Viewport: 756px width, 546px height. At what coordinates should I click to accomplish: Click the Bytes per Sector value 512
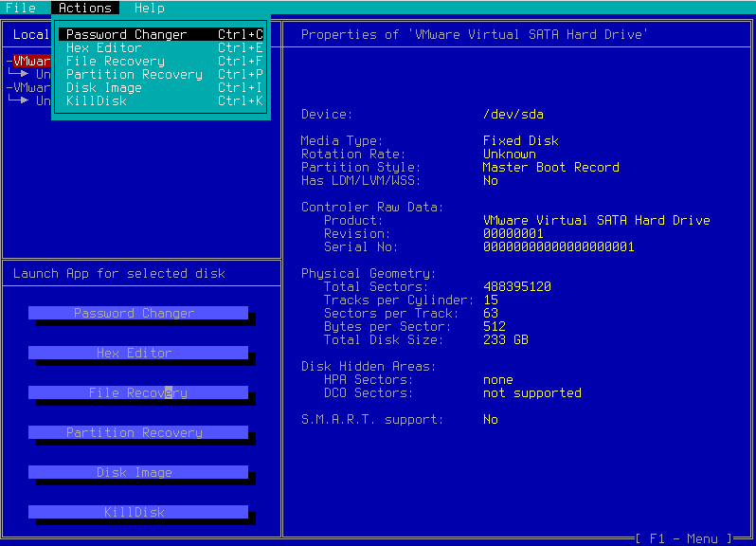pos(495,326)
